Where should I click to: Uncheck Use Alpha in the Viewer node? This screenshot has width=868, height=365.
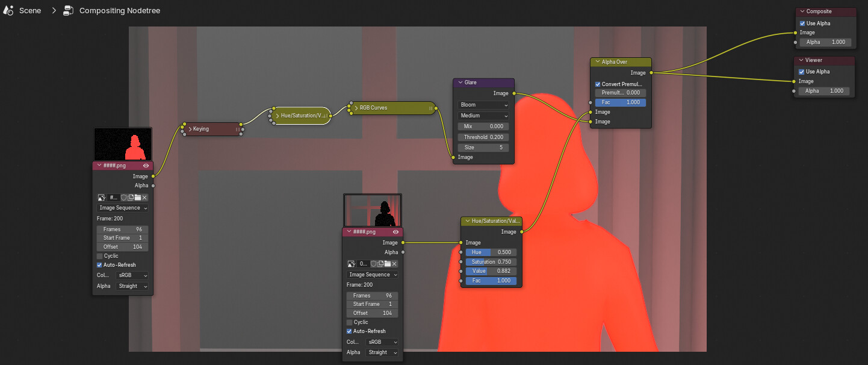[802, 72]
